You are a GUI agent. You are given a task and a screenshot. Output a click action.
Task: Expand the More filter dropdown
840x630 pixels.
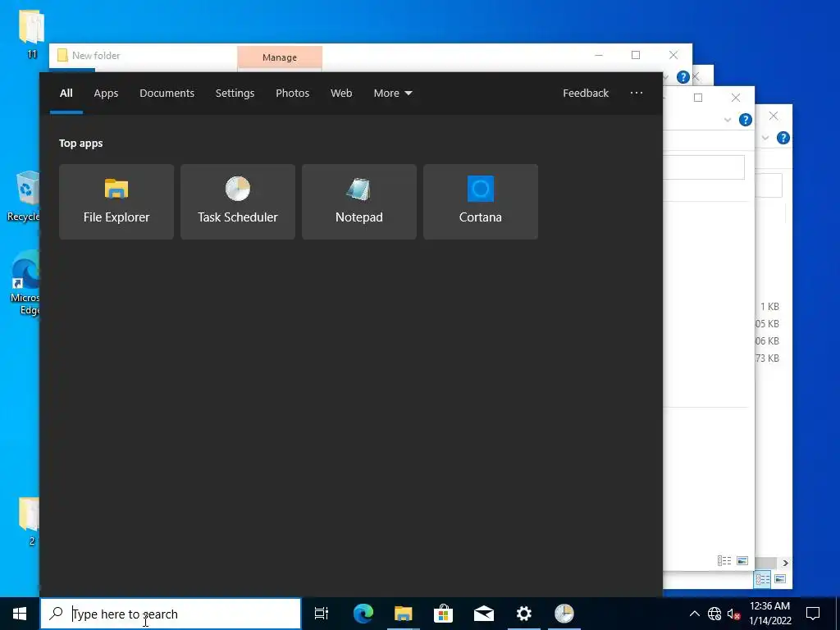point(393,94)
